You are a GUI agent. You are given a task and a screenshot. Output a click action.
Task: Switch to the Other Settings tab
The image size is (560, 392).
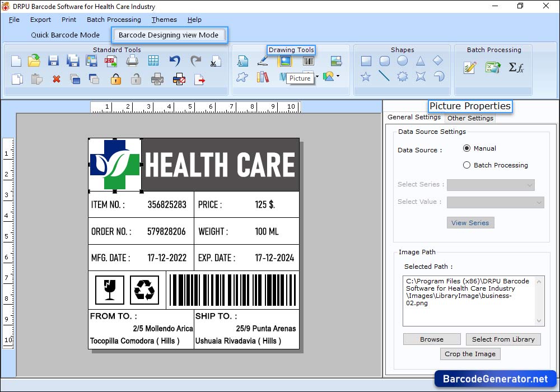(470, 118)
